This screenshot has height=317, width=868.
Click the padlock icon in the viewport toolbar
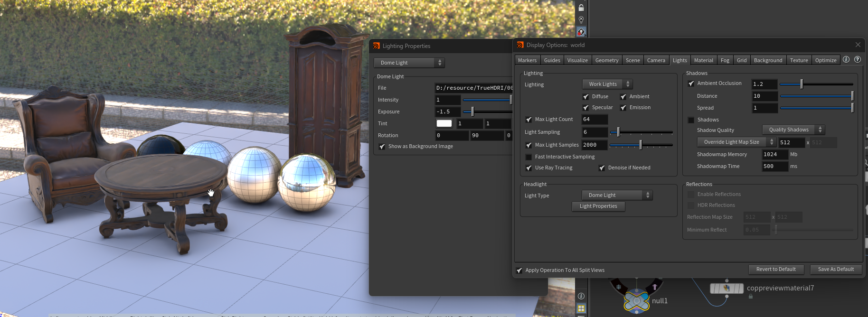click(581, 7)
